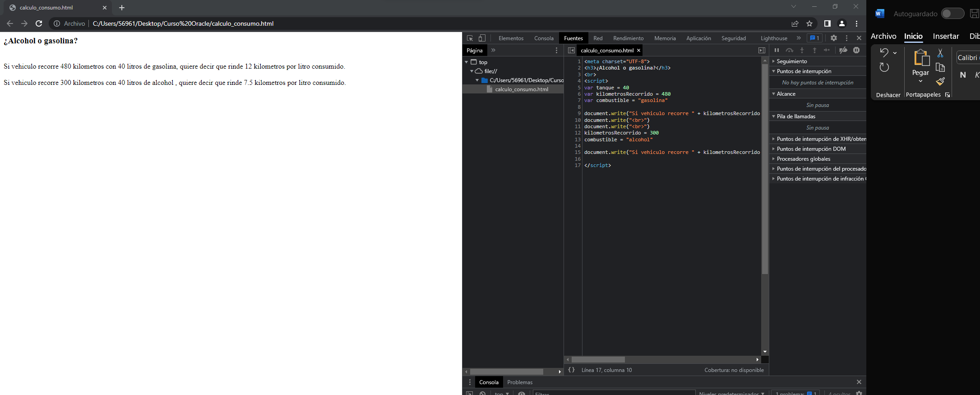
Task: Expand Procesadores globales section
Action: [x=817, y=159]
